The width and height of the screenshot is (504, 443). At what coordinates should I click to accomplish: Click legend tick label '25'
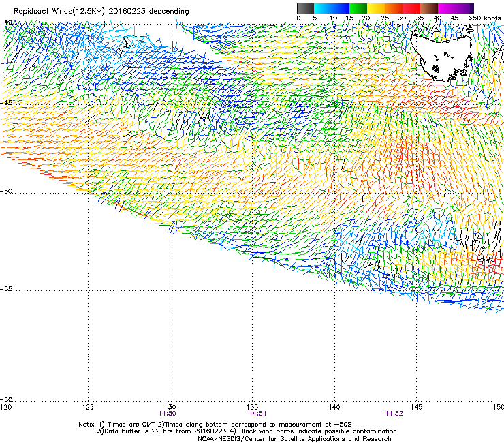pyautogui.click(x=385, y=18)
